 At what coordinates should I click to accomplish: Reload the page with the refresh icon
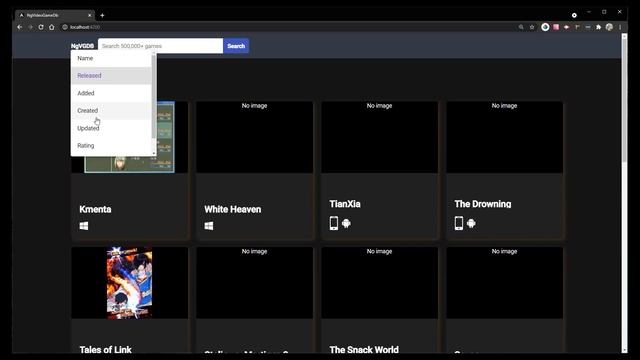pyautogui.click(x=41, y=27)
